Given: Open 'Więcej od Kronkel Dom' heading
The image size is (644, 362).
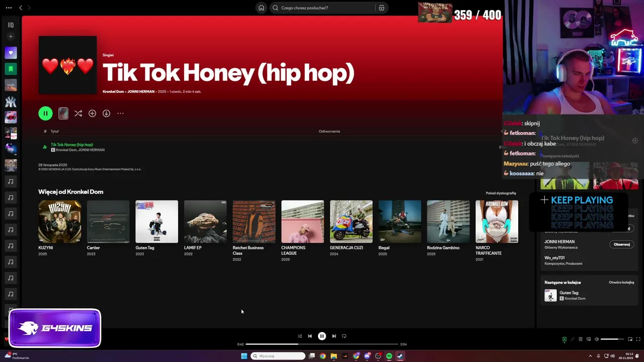Looking at the screenshot, I should coord(71,192).
